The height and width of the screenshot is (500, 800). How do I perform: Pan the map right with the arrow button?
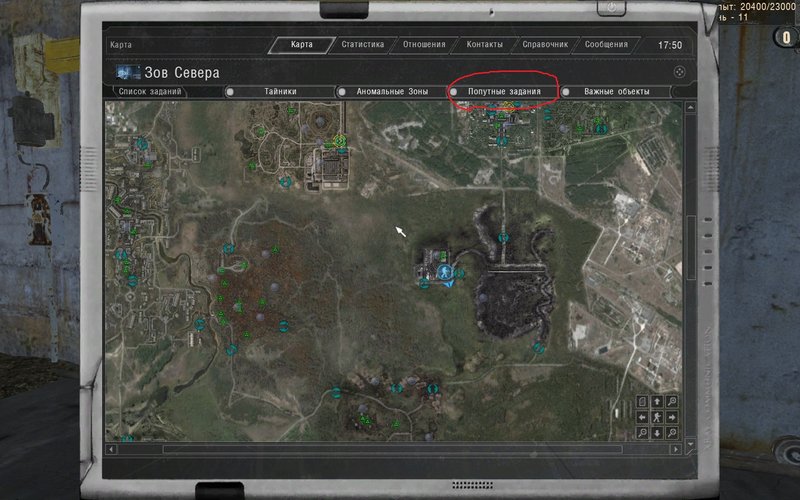pyautogui.click(x=672, y=417)
